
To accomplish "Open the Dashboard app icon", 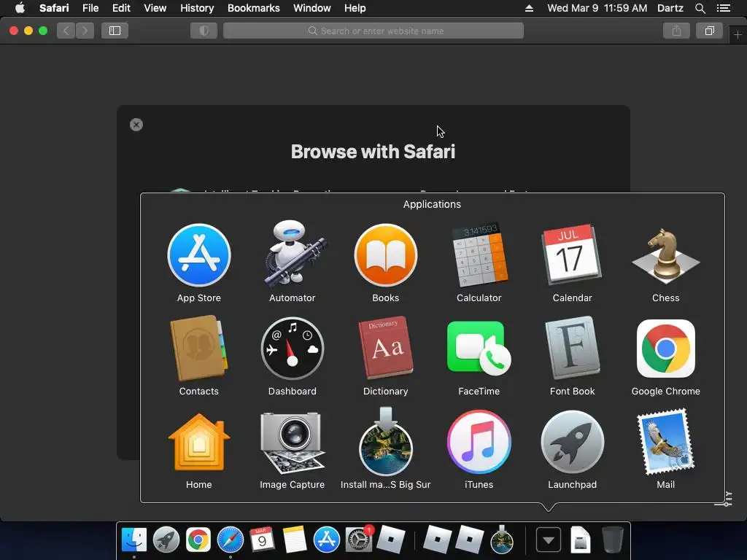I will [293, 349].
